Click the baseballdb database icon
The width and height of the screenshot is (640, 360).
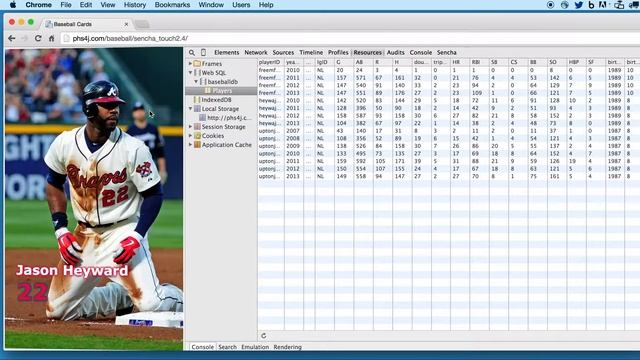pos(203,82)
